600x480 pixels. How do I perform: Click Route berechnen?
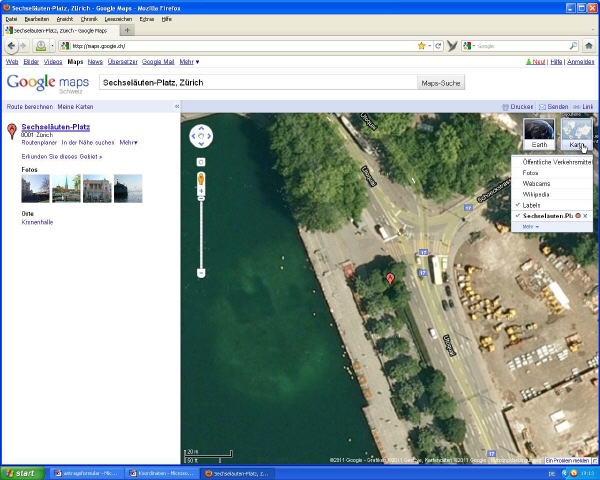[x=29, y=107]
